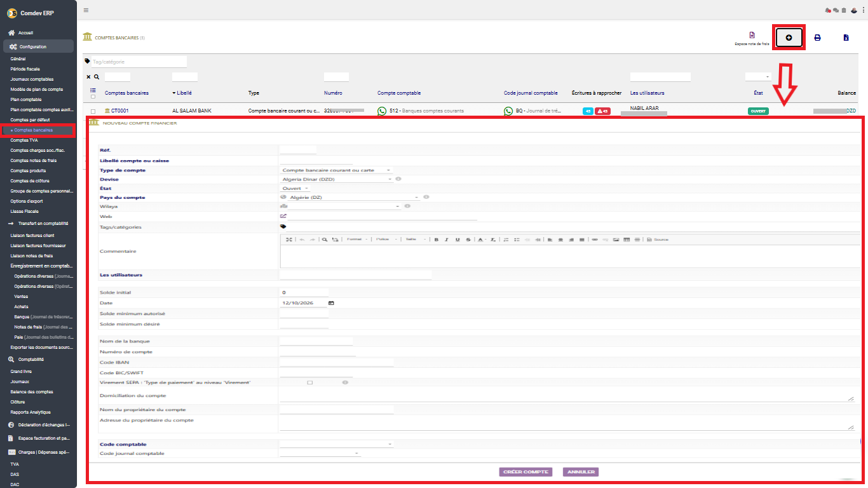This screenshot has height=488, width=868.
Task: Click the search magnifier icon in filter row
Action: pyautogui.click(x=97, y=77)
